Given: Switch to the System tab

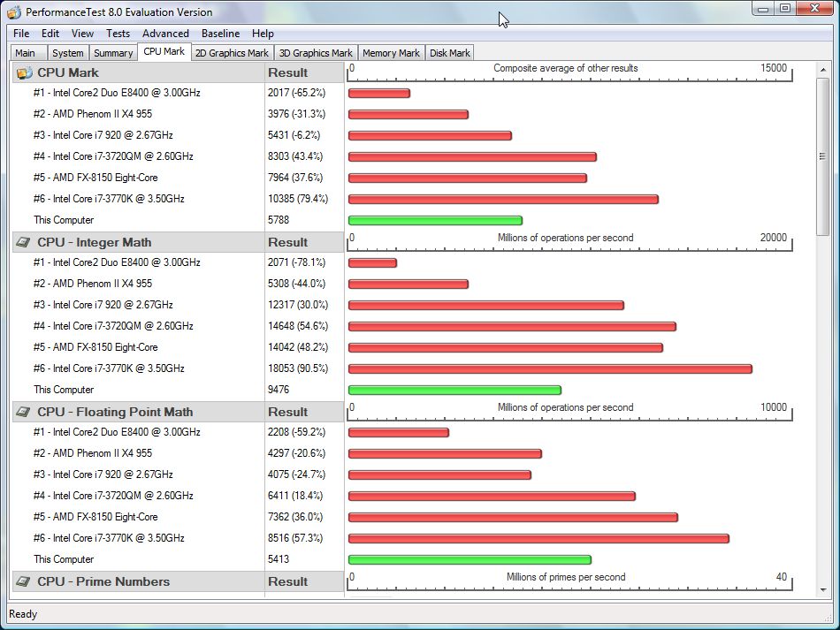Looking at the screenshot, I should tap(67, 53).
